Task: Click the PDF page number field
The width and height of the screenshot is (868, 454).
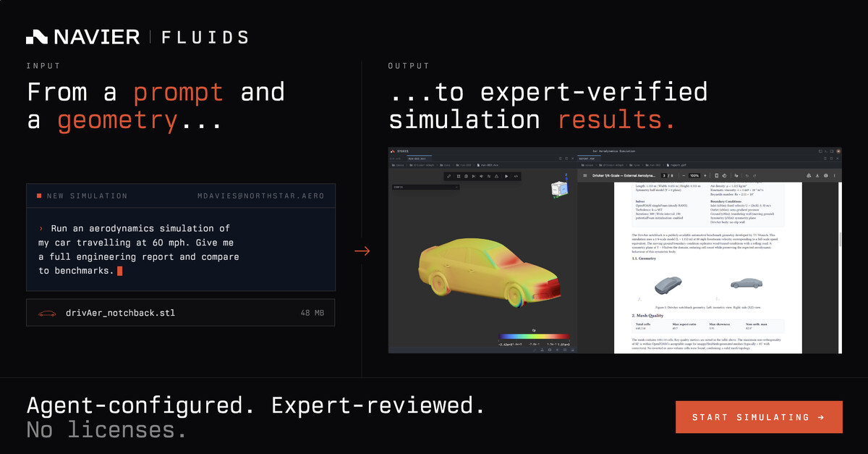Action: [x=664, y=176]
